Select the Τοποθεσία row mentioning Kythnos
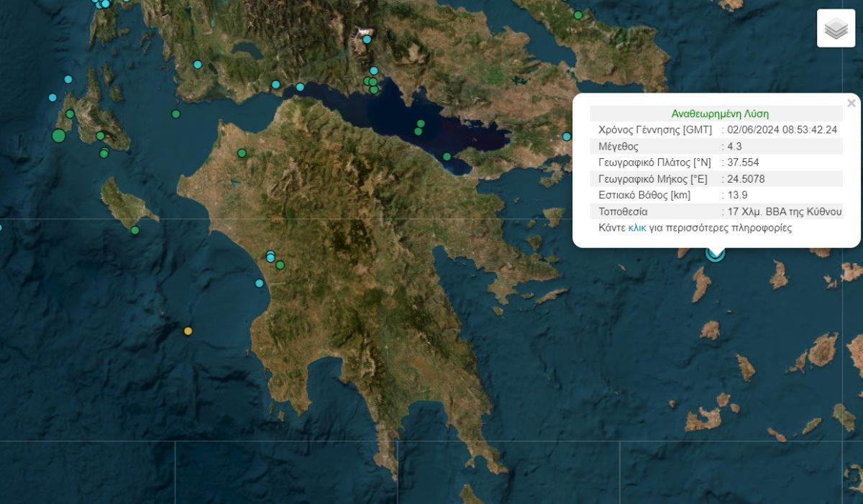863x504 pixels. (x=719, y=211)
